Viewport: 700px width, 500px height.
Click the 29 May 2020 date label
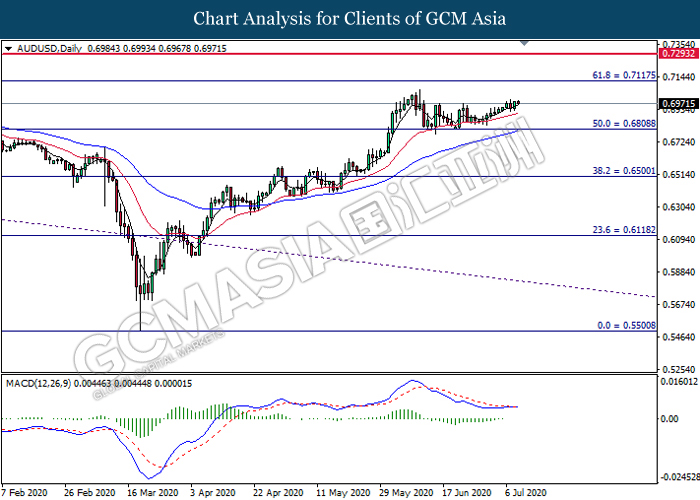[x=406, y=493]
